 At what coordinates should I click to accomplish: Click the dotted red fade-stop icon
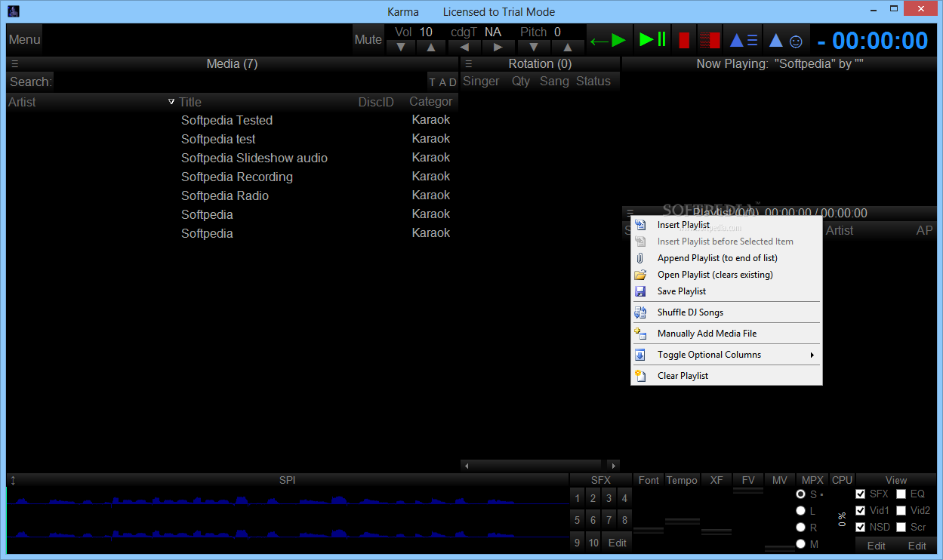pos(709,40)
